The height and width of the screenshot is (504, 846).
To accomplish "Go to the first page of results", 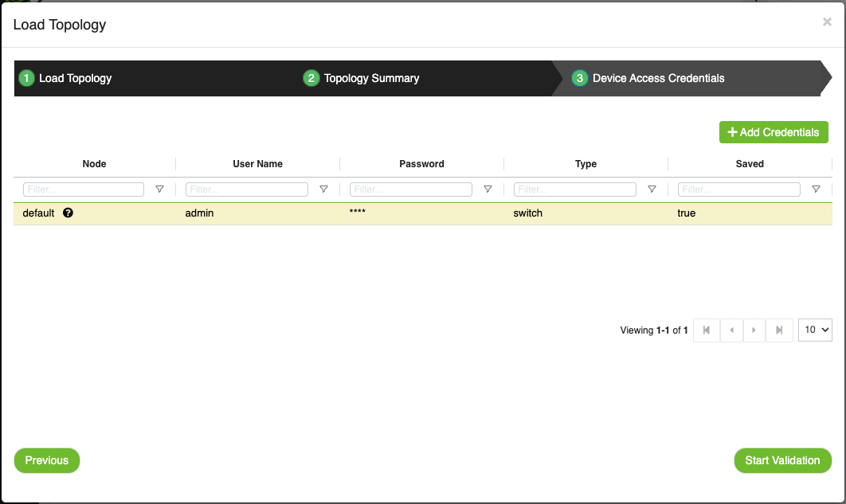I will click(x=707, y=330).
